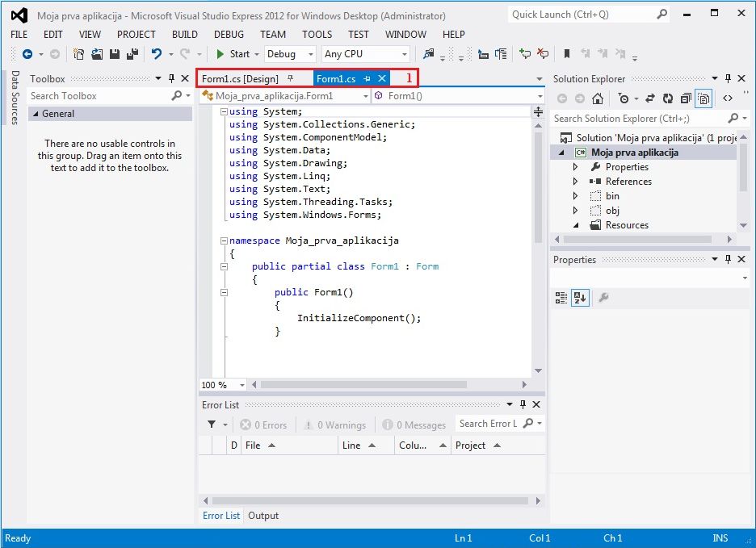Open the BUILD menu

click(x=185, y=35)
